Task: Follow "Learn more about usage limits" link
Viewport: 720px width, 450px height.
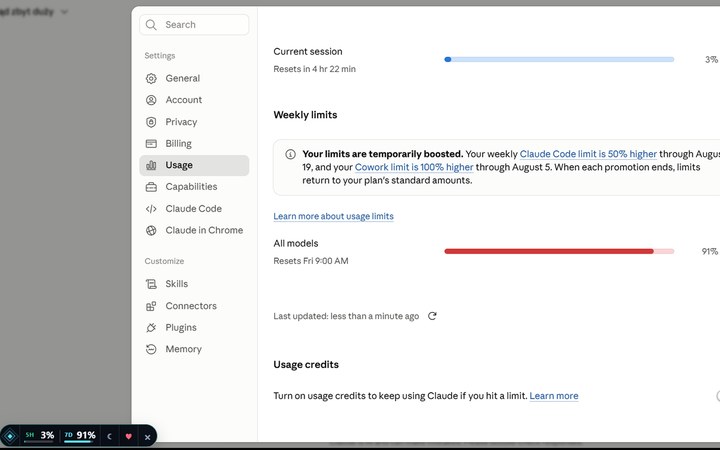Action: (333, 216)
